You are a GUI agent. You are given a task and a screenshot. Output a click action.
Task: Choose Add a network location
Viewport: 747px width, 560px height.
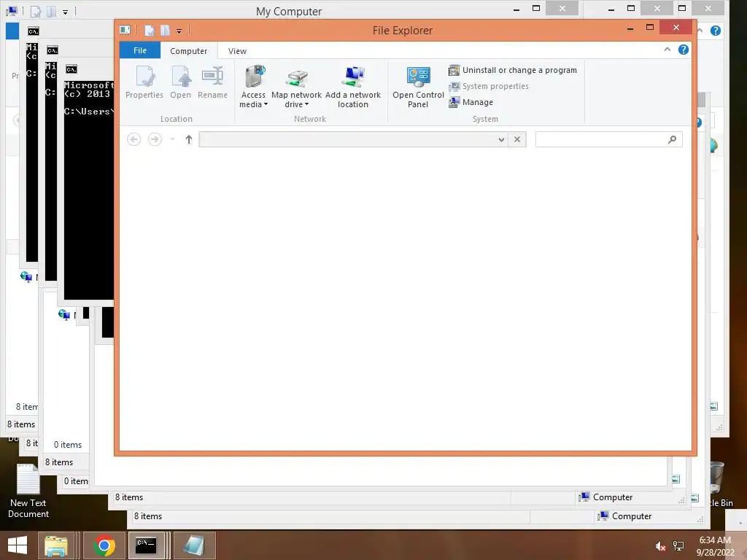coord(353,87)
